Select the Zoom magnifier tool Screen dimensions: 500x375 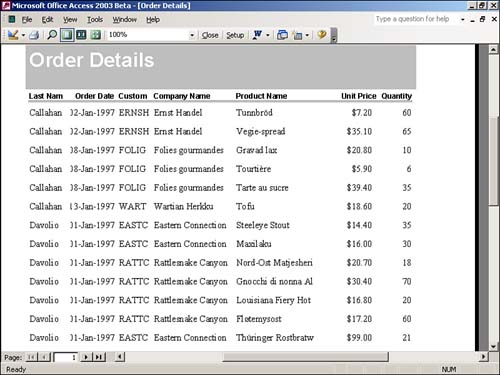[52, 35]
